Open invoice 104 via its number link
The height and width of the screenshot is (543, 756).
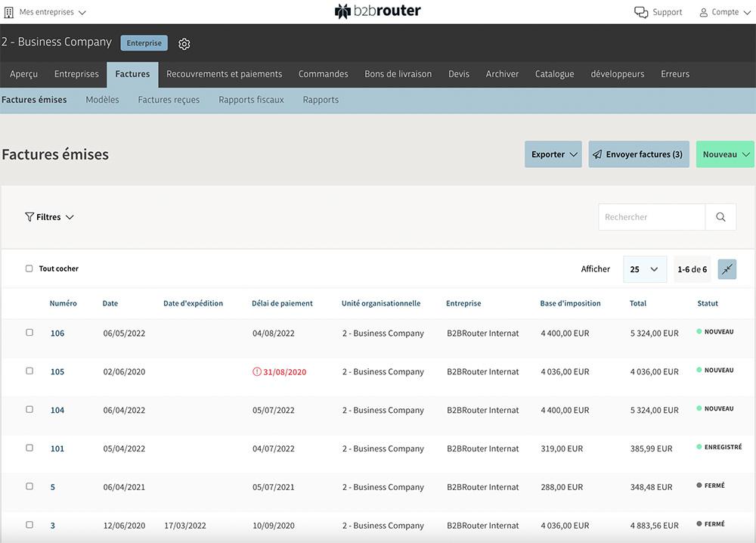click(x=57, y=409)
